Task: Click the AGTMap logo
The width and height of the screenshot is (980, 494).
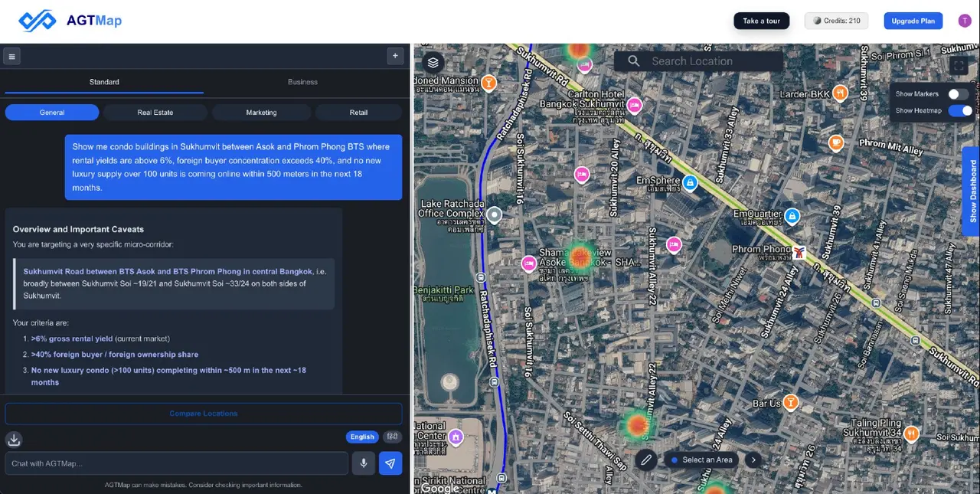Action: pos(70,21)
